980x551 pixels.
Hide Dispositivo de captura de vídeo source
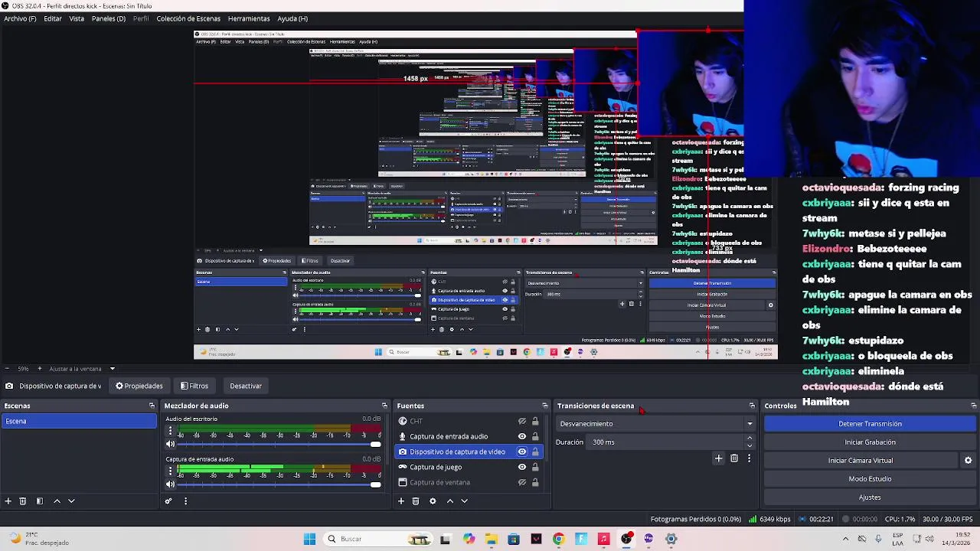(522, 452)
